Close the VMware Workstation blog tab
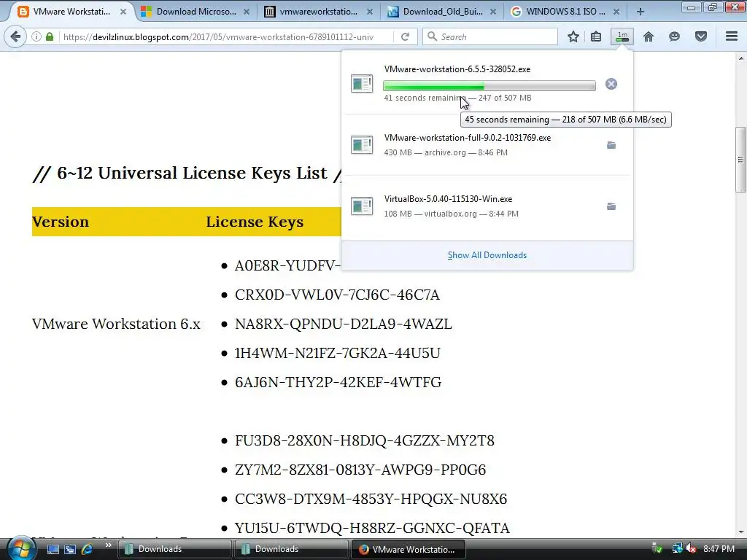The width and height of the screenshot is (747, 560). click(123, 12)
